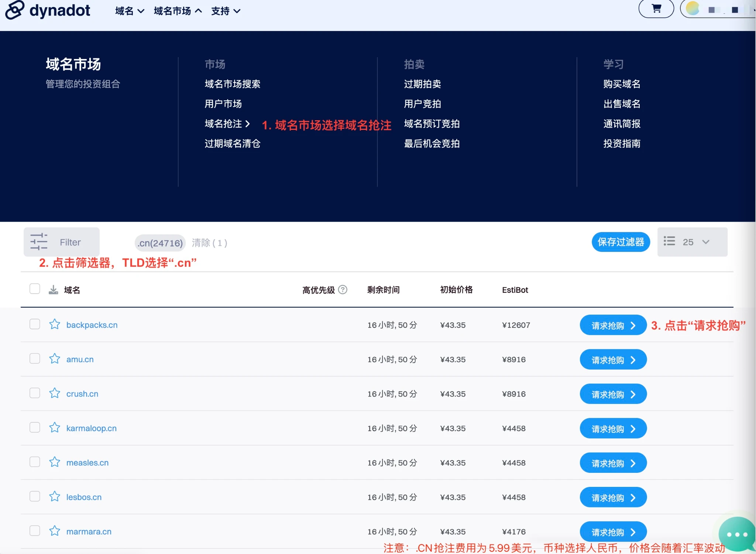
Task: Expand the 域名 navigation dropdown
Action: coord(129,11)
